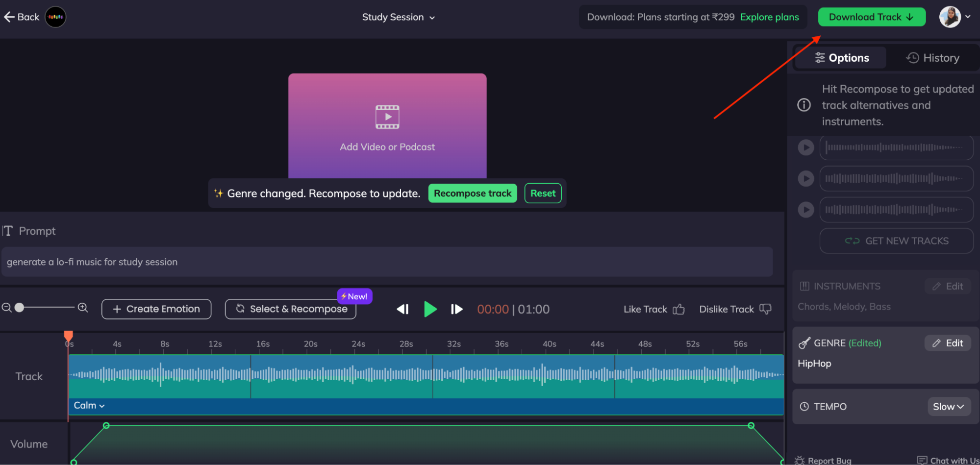Click the thumbs-down icon to Dislike Track
This screenshot has height=465, width=980.
[x=765, y=309]
